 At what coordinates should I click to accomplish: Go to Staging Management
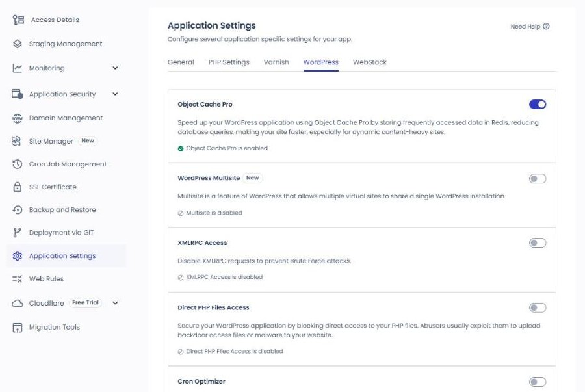(66, 44)
